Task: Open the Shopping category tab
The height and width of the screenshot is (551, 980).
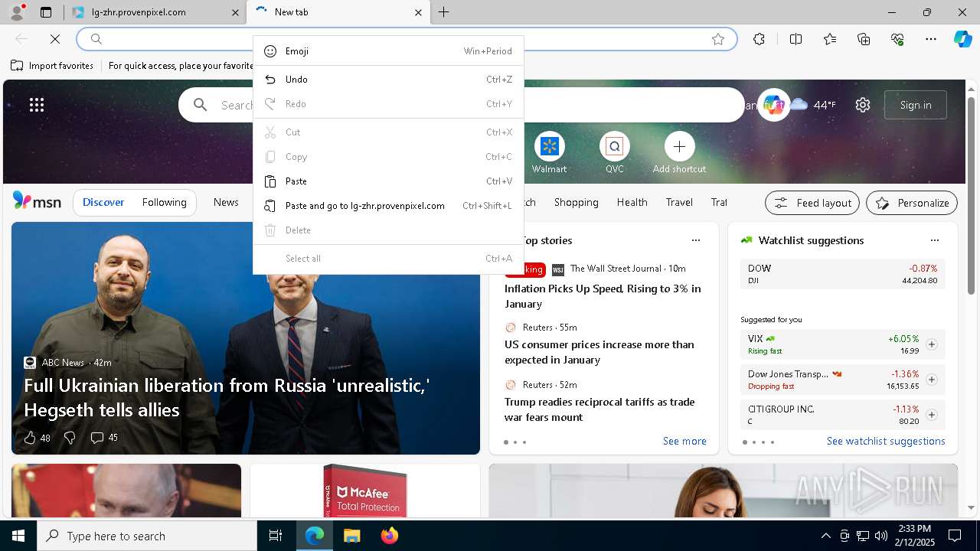Action: (576, 202)
